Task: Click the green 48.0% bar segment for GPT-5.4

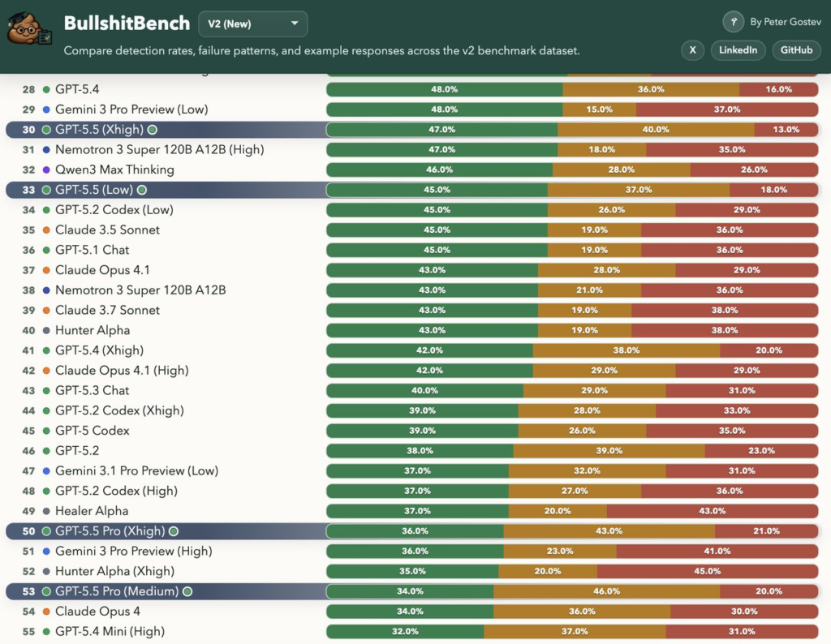Action: (445, 89)
